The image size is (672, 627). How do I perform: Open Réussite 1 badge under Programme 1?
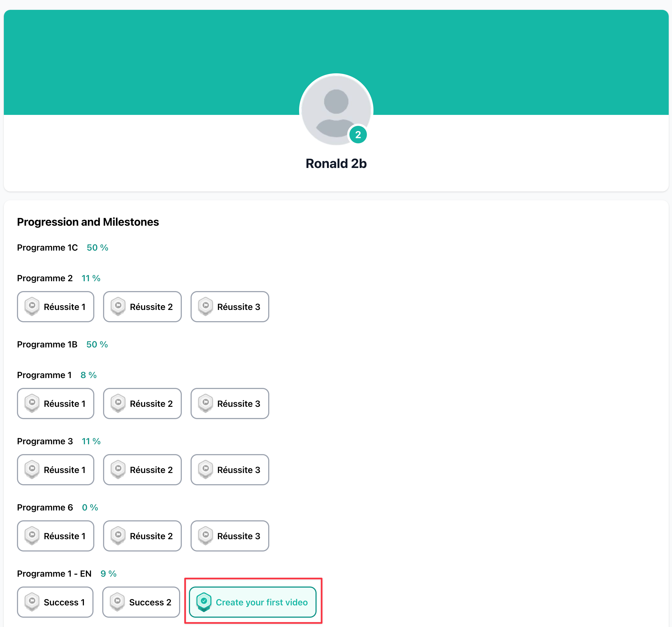click(55, 404)
